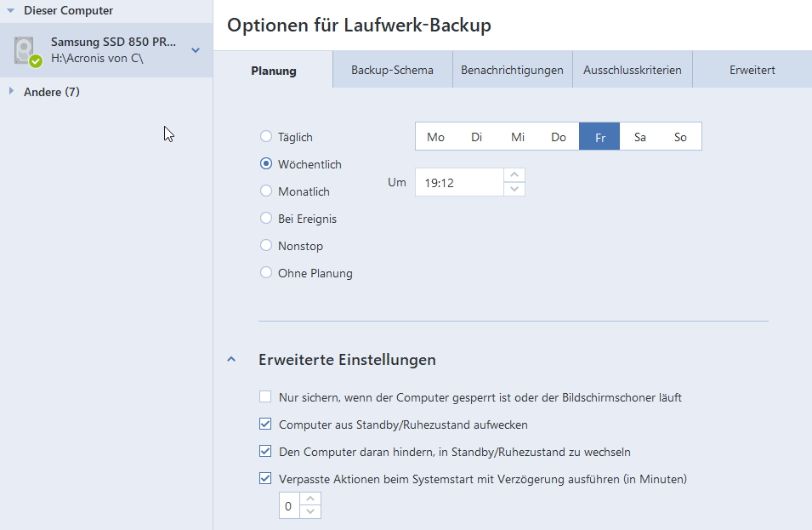Viewport: 812px width, 530px height.
Task: Collapse the Erweiterte Einstellungen section
Action: point(231,360)
